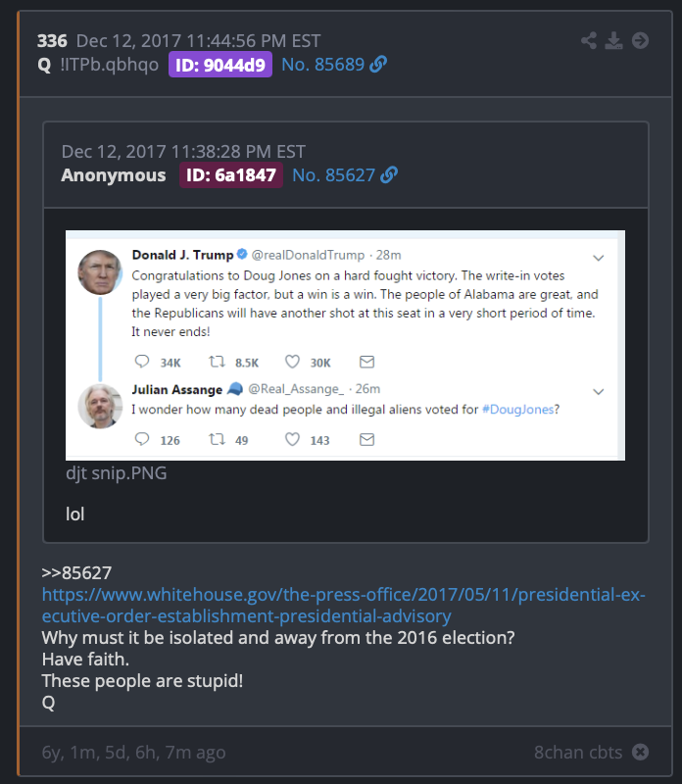Click the #DougJones hashtag
This screenshot has width=682, height=784.
518,410
